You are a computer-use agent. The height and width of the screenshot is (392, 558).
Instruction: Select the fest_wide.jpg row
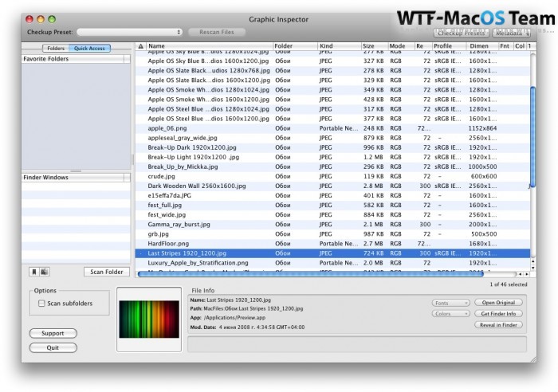(x=332, y=215)
